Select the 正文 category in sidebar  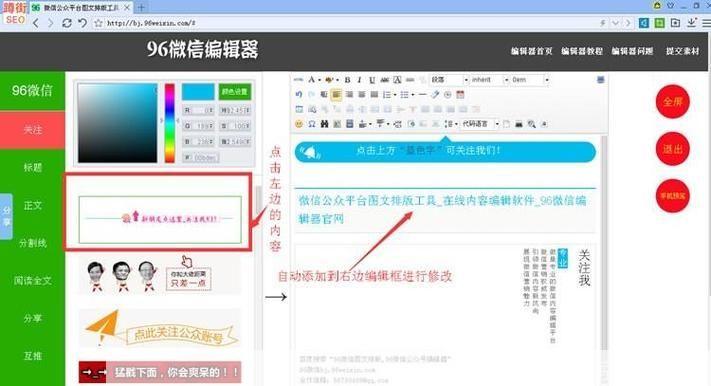tap(33, 205)
